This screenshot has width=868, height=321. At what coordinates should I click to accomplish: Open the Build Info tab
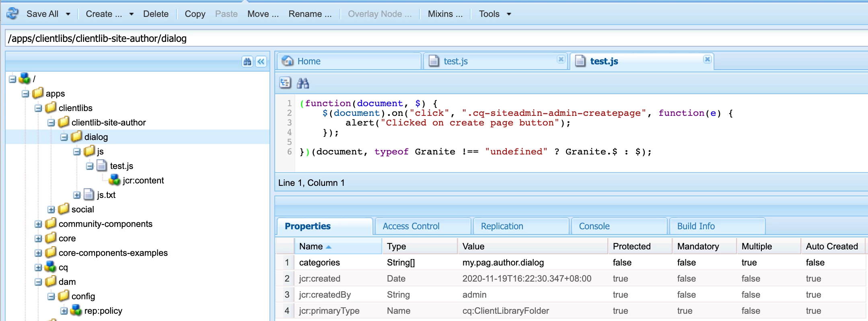click(717, 226)
